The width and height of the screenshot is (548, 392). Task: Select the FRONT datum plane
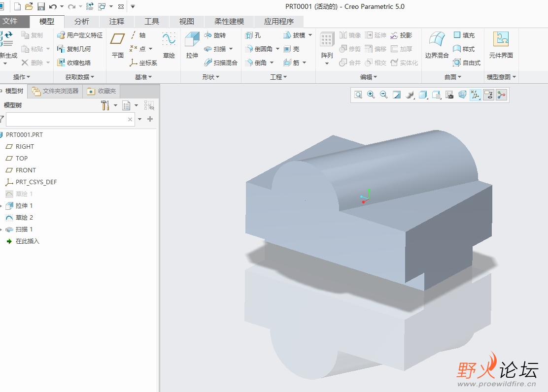pyautogui.click(x=21, y=170)
